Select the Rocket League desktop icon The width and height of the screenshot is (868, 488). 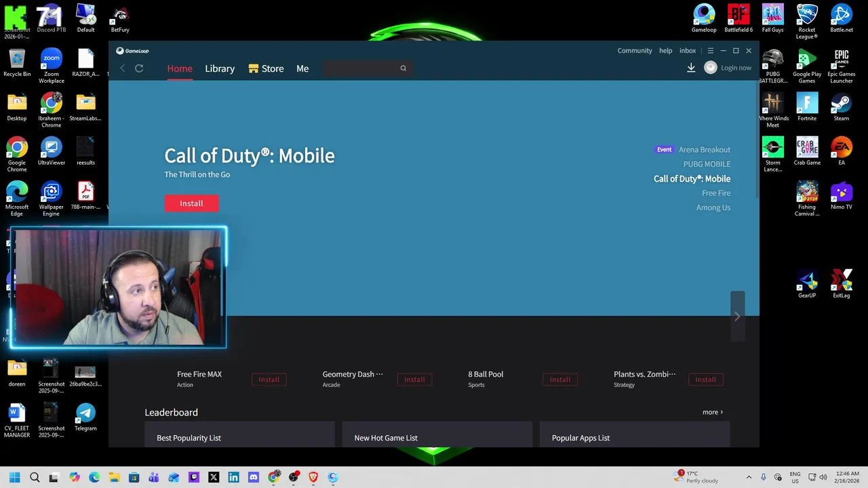[x=807, y=22]
